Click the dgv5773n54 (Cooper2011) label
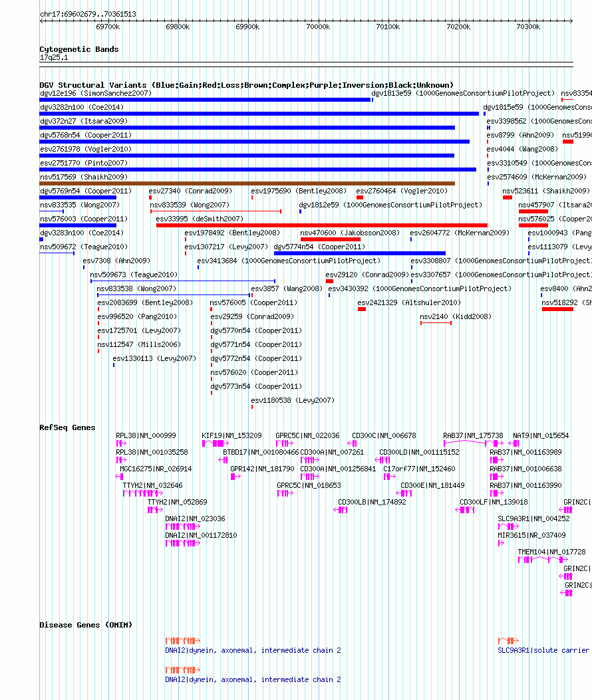 tap(256, 386)
